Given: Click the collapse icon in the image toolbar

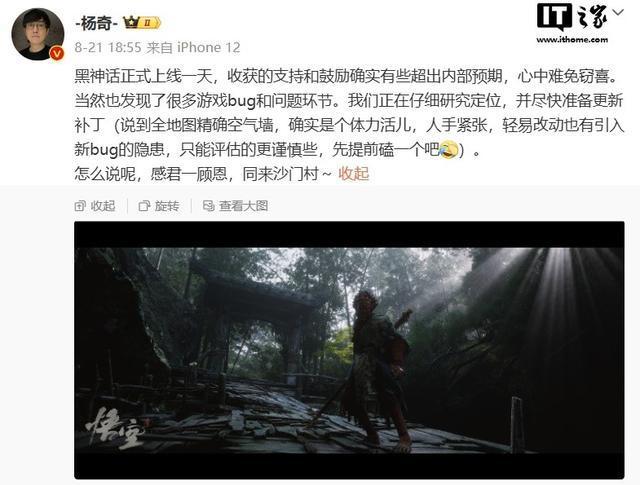Looking at the screenshot, I should pyautogui.click(x=80, y=206).
